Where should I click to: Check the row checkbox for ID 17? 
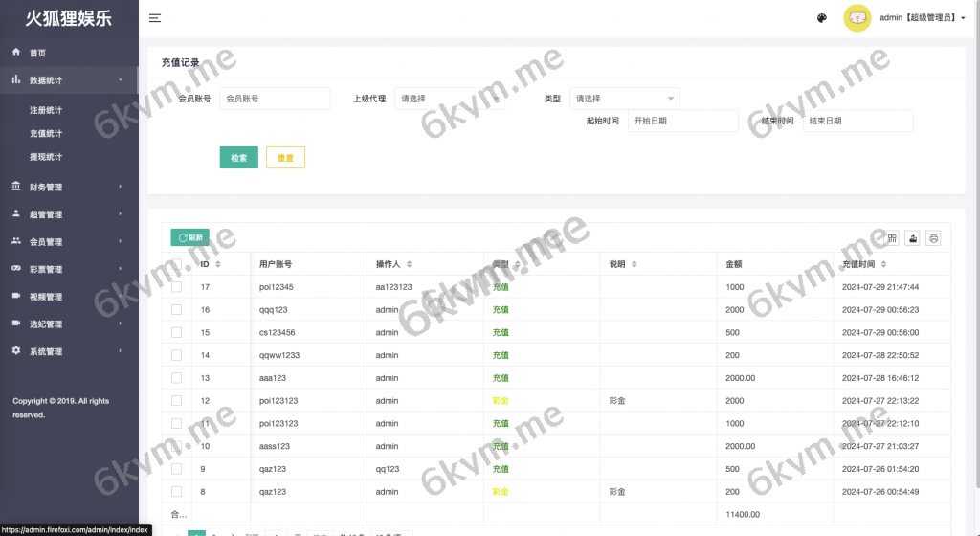[x=176, y=286]
